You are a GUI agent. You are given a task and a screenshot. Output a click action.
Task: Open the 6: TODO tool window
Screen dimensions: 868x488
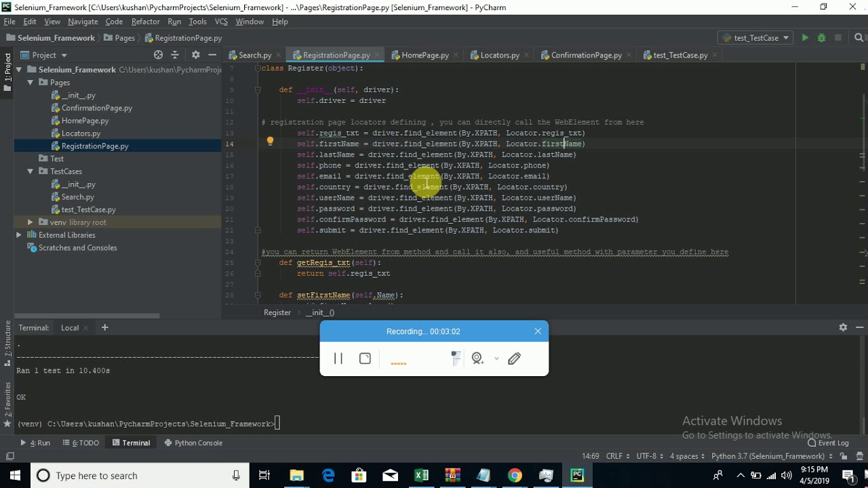[x=81, y=443]
